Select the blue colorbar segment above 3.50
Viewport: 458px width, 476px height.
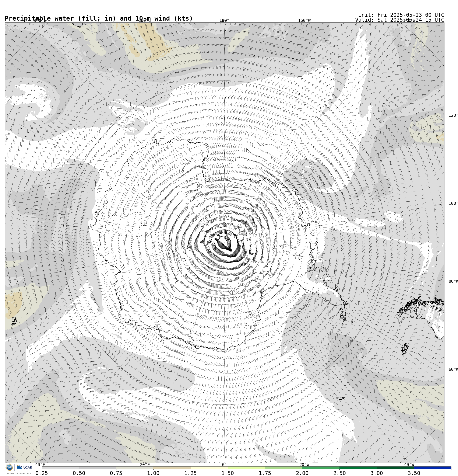click(433, 468)
